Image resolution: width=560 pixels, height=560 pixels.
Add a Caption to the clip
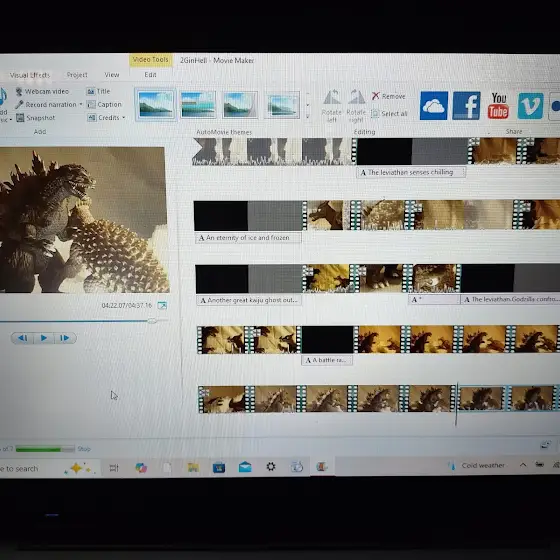point(105,104)
